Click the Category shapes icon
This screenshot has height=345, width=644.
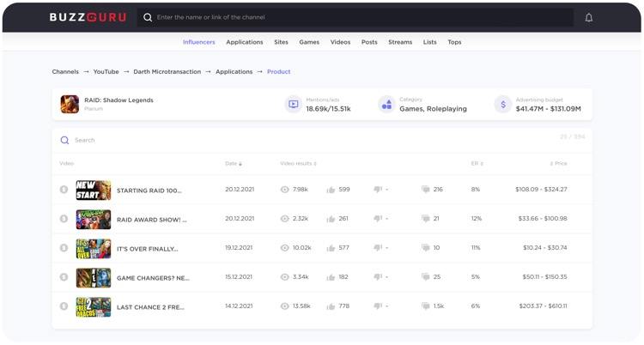click(x=386, y=105)
